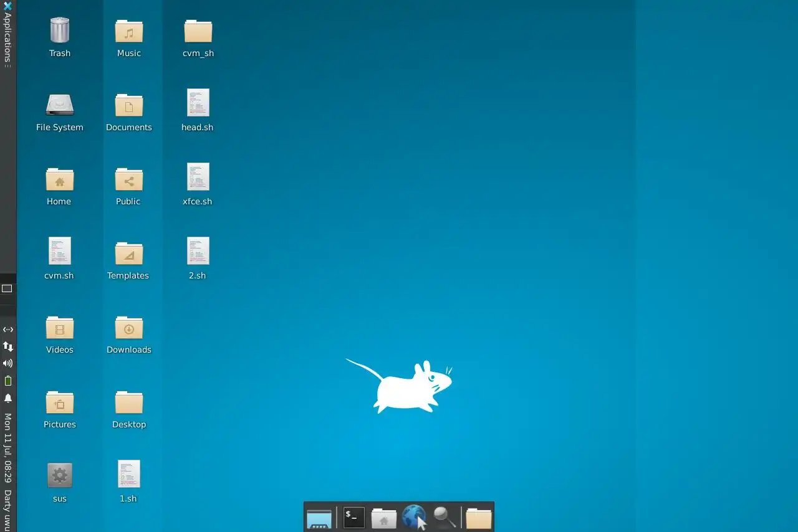Screen dimensions: 798x532
Task: Select the head.sh script file icon
Action: [198, 103]
